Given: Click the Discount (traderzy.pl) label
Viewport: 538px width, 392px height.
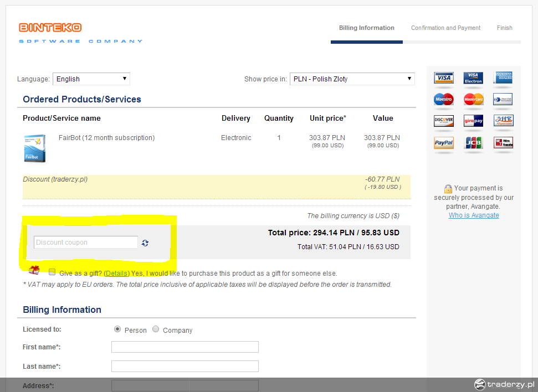Looking at the screenshot, I should [55, 179].
